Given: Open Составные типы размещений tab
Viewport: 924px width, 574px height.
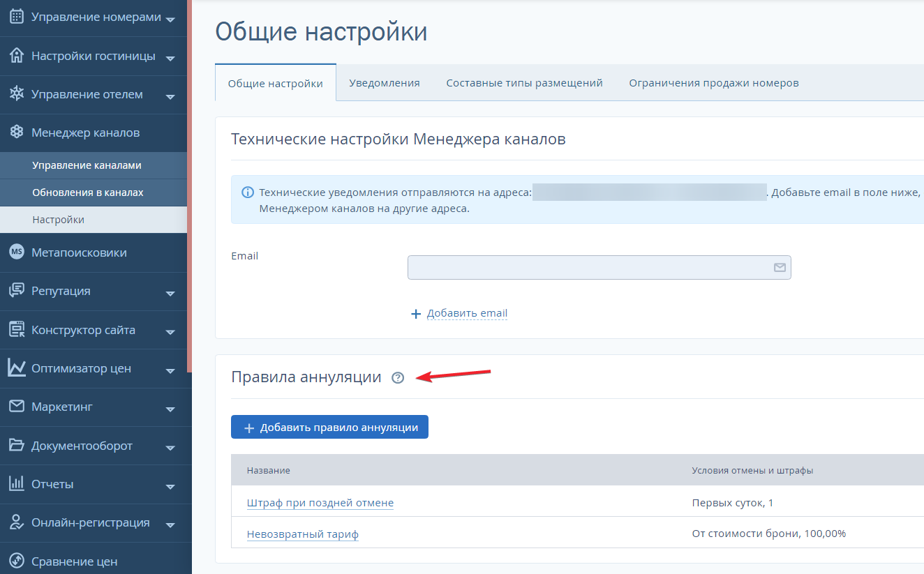Looking at the screenshot, I should coord(524,83).
